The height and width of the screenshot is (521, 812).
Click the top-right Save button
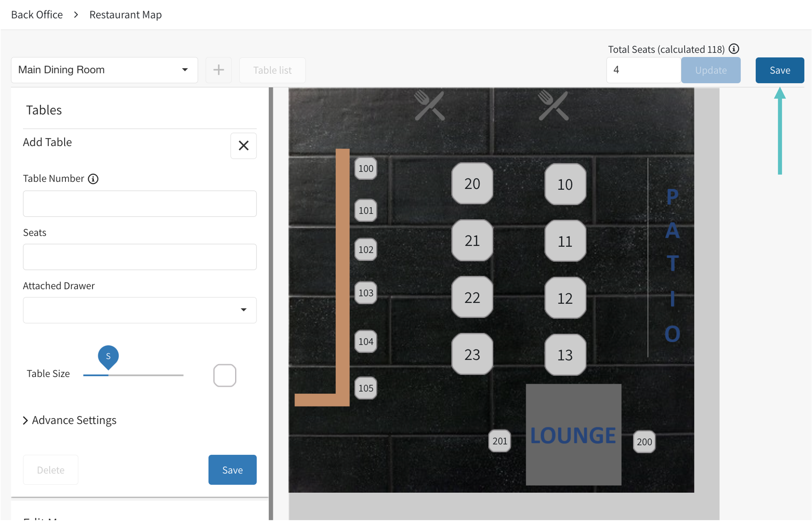pyautogui.click(x=780, y=70)
